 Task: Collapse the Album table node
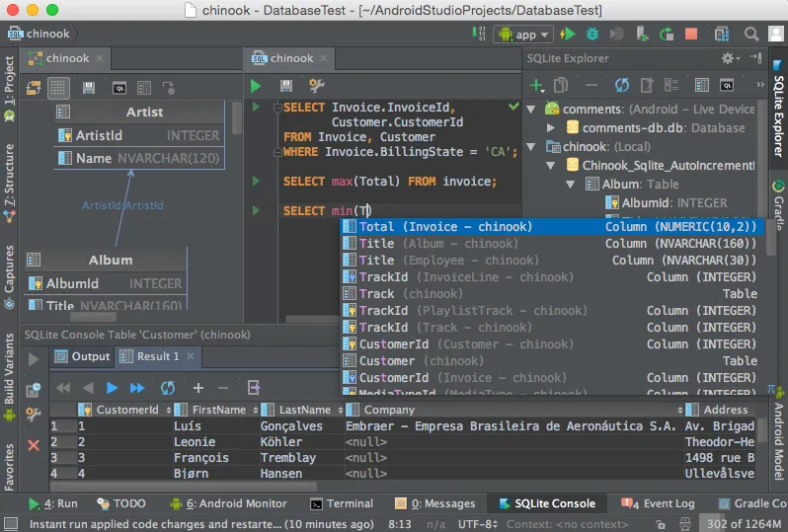pos(570,185)
